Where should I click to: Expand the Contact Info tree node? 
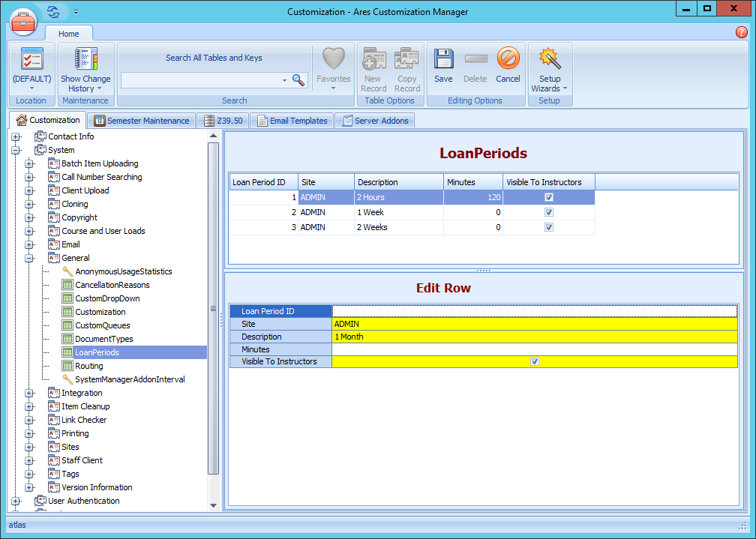pos(16,136)
